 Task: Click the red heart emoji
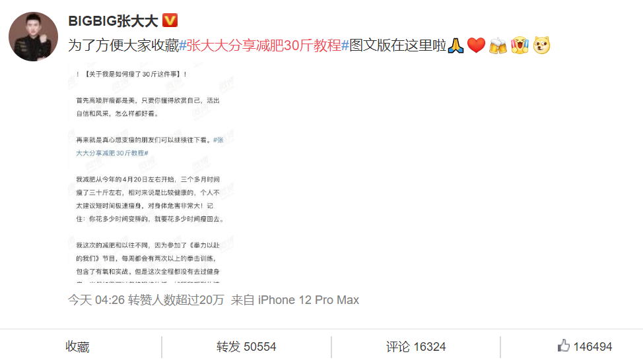pyautogui.click(x=476, y=45)
